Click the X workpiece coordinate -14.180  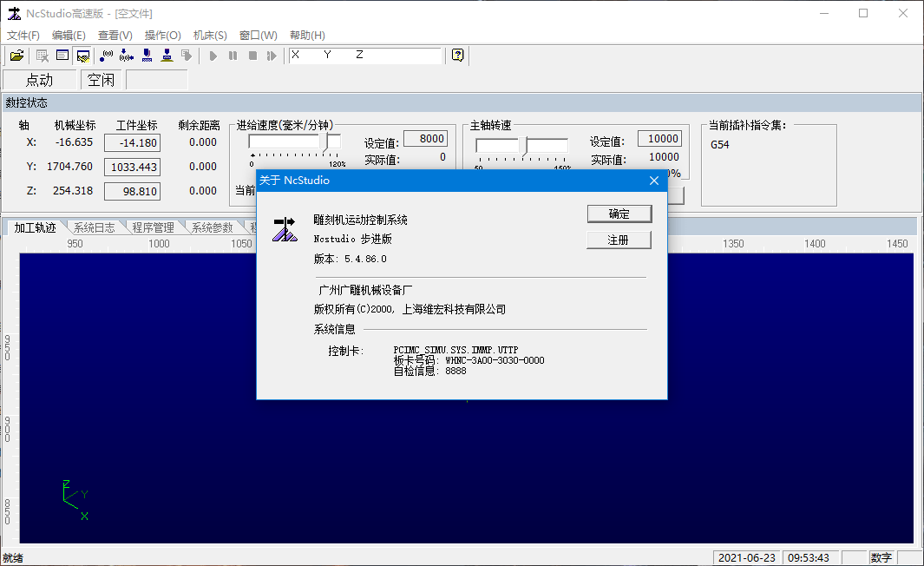pyautogui.click(x=133, y=142)
